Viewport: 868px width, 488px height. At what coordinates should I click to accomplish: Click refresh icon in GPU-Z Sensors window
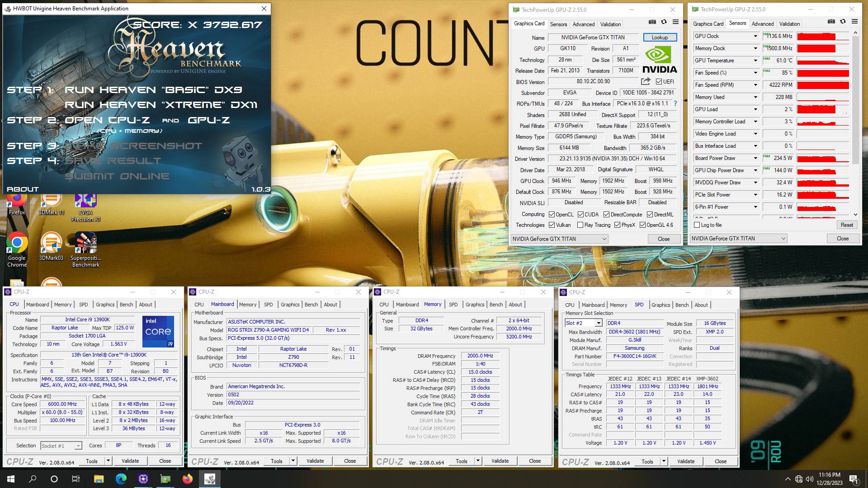pos(843,21)
